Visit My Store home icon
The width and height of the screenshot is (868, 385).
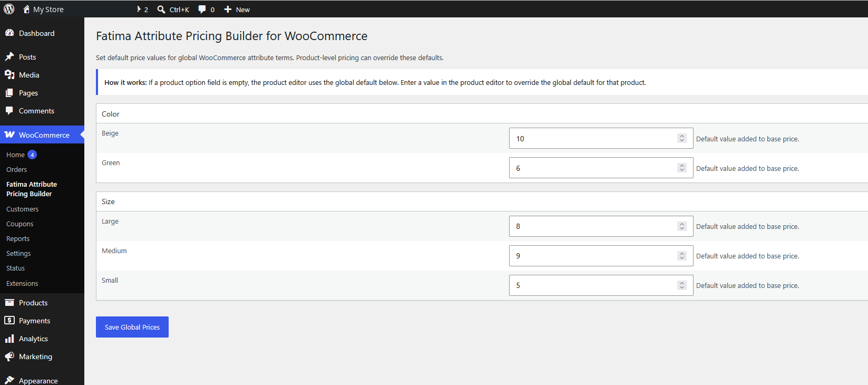pos(26,9)
